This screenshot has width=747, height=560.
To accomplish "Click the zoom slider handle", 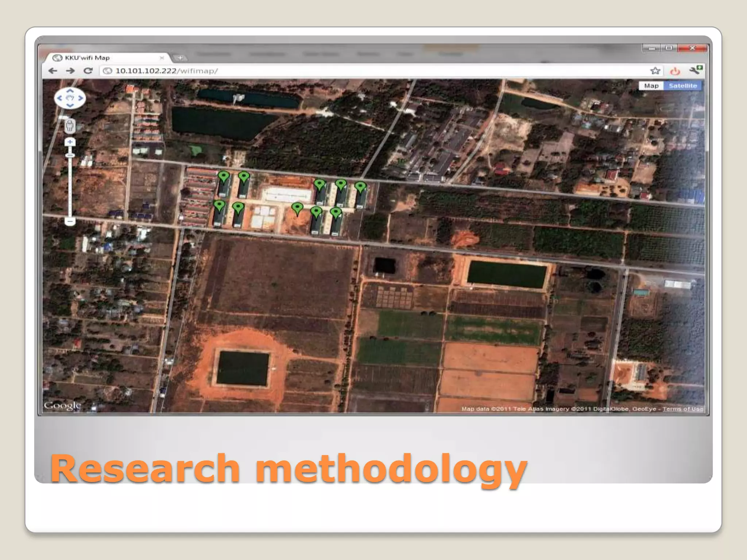I will click(x=70, y=156).
